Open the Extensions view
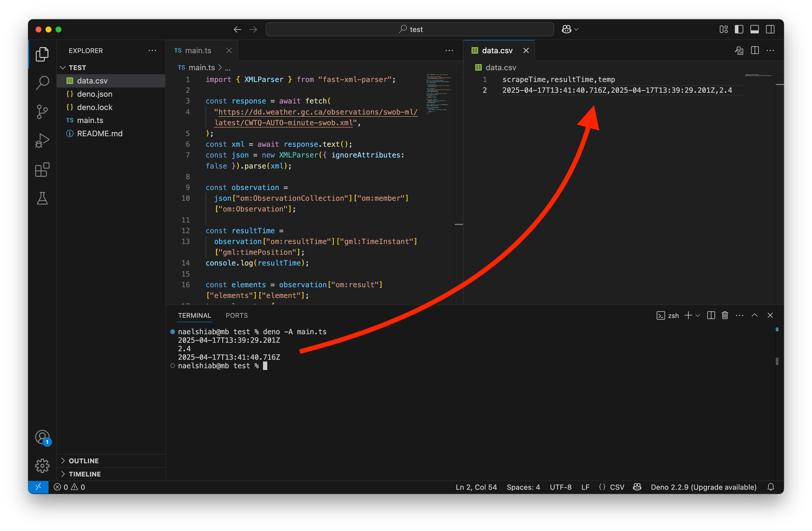812x531 pixels. pyautogui.click(x=42, y=169)
